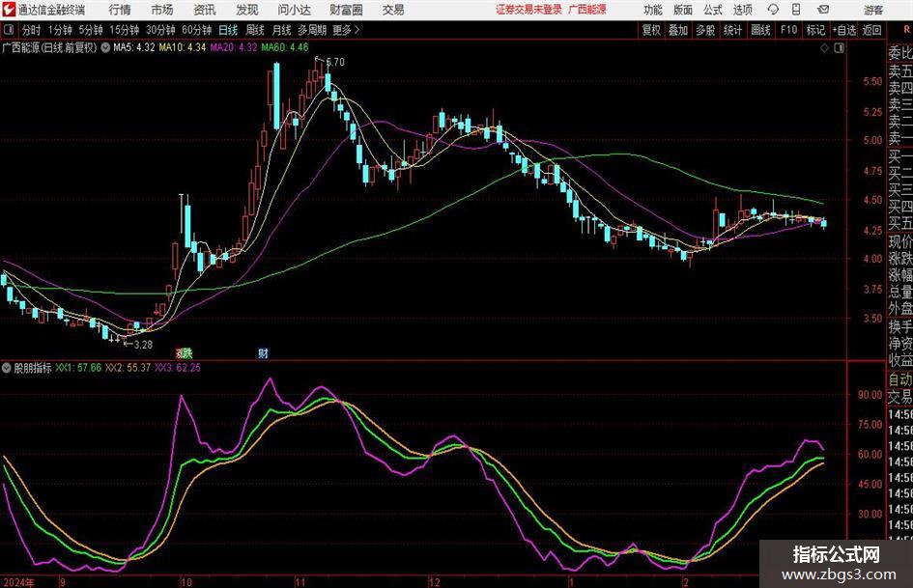Switch to 15分钟 period tab
The image size is (913, 588).
coord(125,30)
